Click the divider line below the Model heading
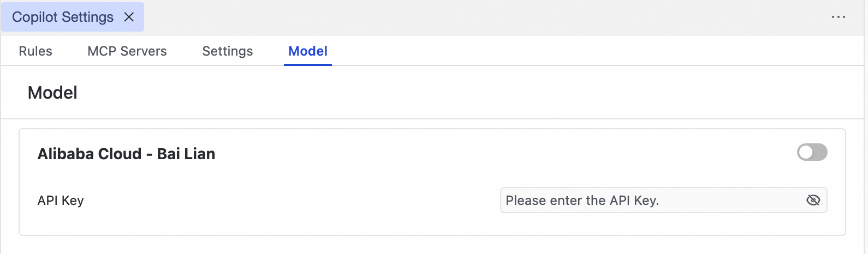This screenshot has width=868, height=254. point(437,118)
